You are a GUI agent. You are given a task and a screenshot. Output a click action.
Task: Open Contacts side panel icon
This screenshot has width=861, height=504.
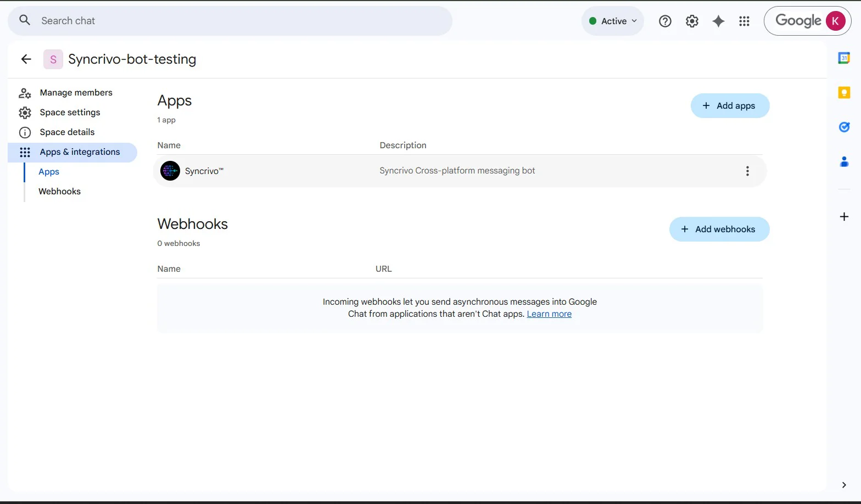[x=844, y=161]
